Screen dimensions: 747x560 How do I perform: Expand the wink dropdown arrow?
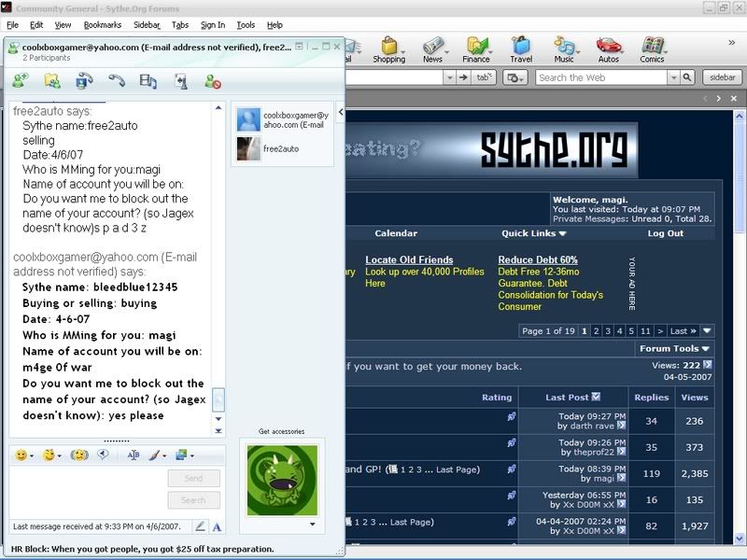(x=59, y=456)
